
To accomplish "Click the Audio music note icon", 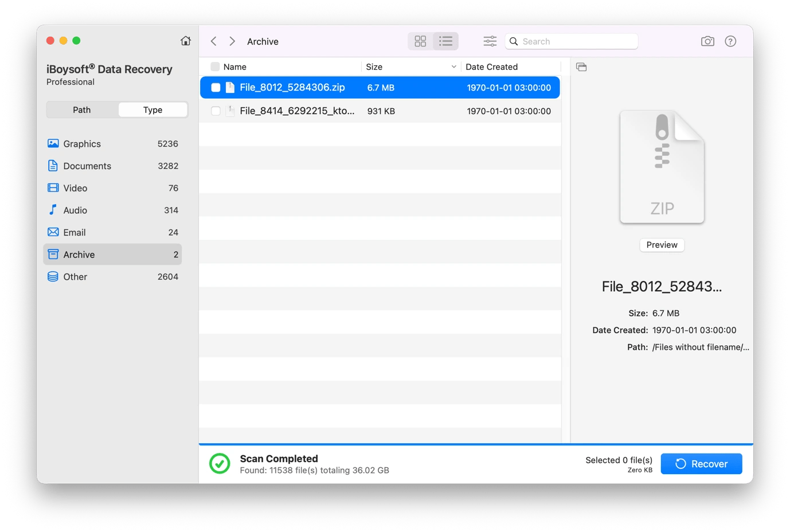I will click(53, 210).
